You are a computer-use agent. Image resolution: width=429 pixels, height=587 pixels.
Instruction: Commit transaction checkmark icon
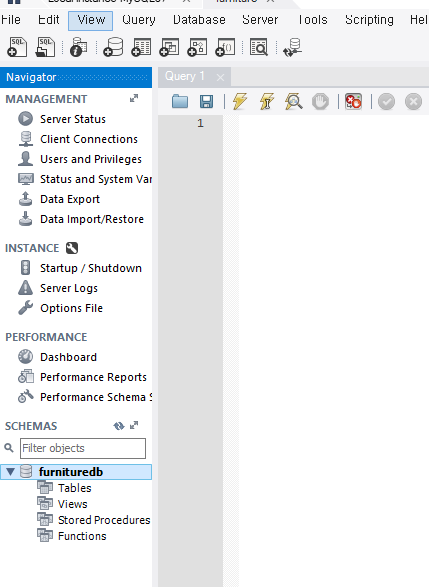click(x=386, y=101)
